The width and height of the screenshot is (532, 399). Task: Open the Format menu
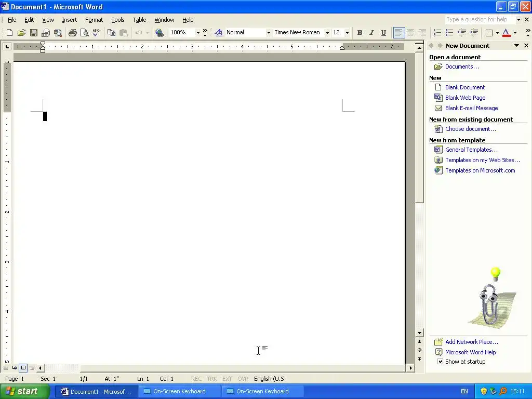tap(94, 20)
